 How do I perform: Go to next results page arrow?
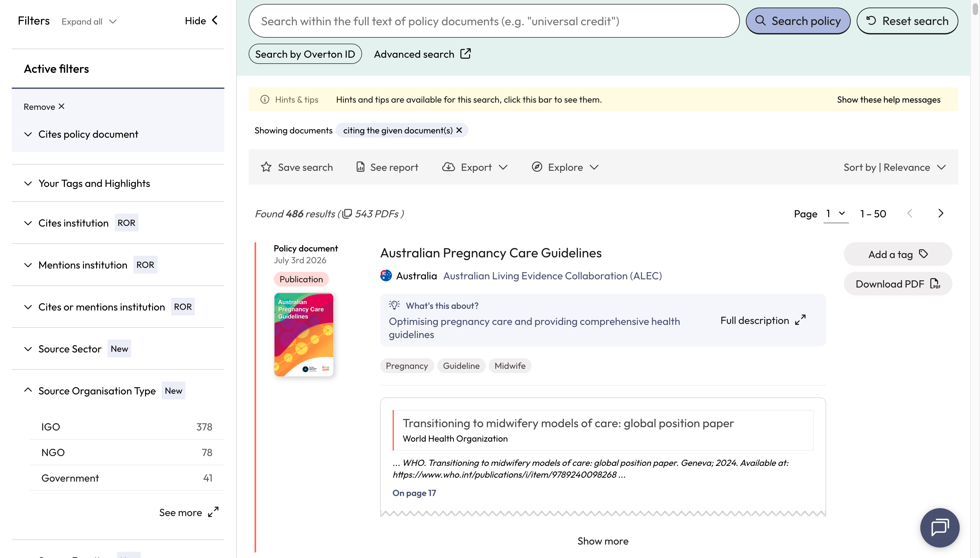click(941, 213)
